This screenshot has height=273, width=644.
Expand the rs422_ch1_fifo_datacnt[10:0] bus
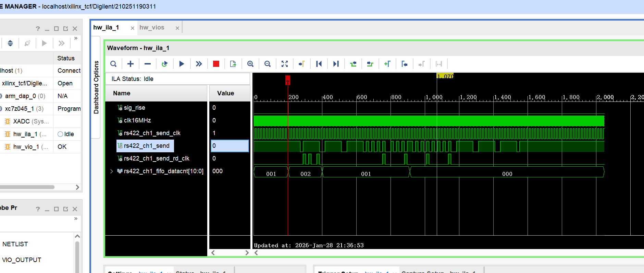click(x=111, y=171)
